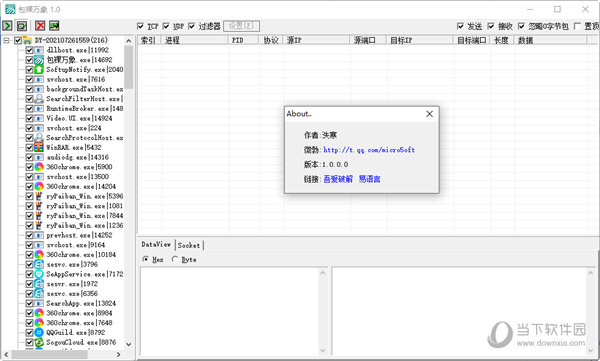Click the checkmark toolbar icon beside the start arrow

(x=22, y=26)
